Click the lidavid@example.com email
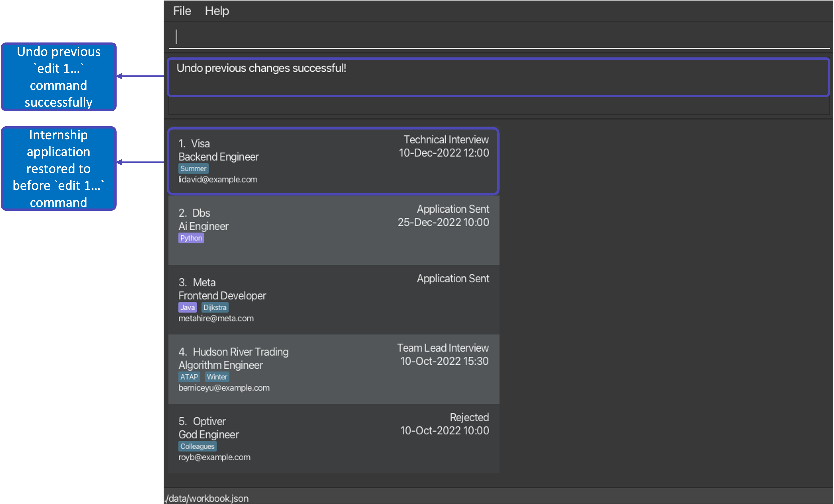This screenshot has width=834, height=504. click(x=218, y=180)
